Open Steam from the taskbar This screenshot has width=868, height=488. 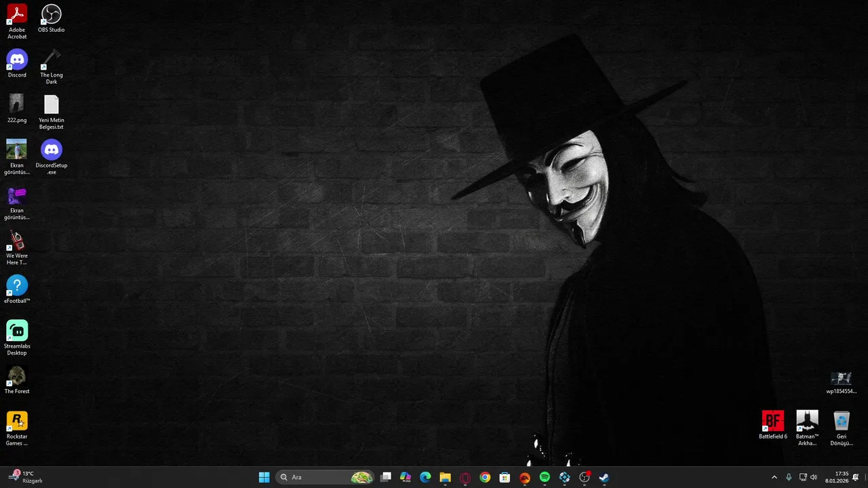[x=604, y=477]
